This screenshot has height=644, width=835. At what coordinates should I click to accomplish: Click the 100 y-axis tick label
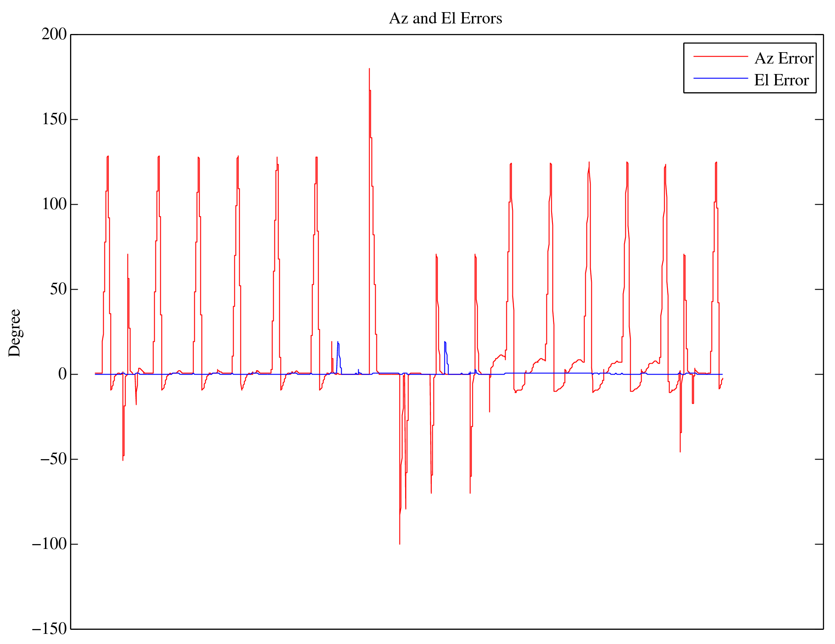(x=54, y=204)
